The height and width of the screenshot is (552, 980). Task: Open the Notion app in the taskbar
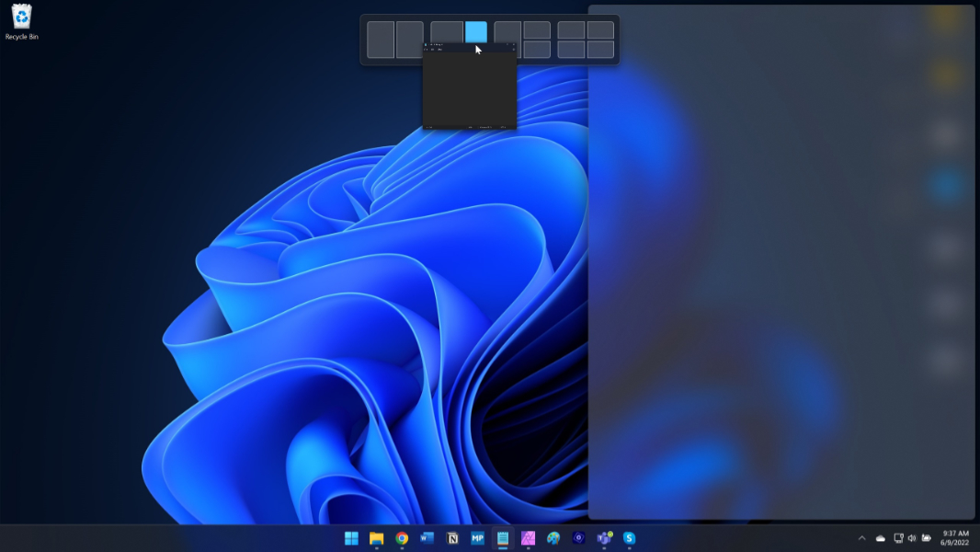pos(452,538)
